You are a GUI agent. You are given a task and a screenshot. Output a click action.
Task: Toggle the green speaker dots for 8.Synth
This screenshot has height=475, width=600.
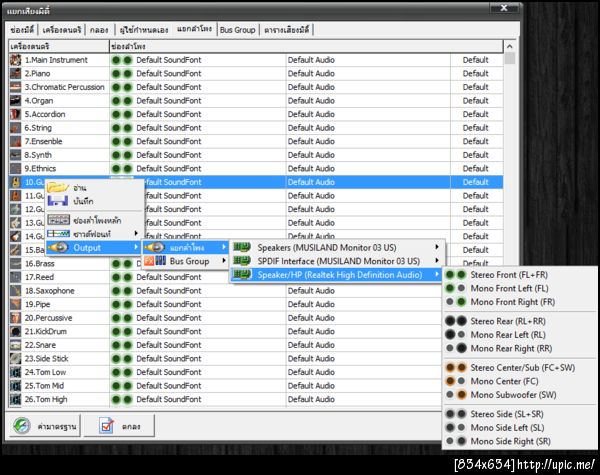[x=122, y=155]
